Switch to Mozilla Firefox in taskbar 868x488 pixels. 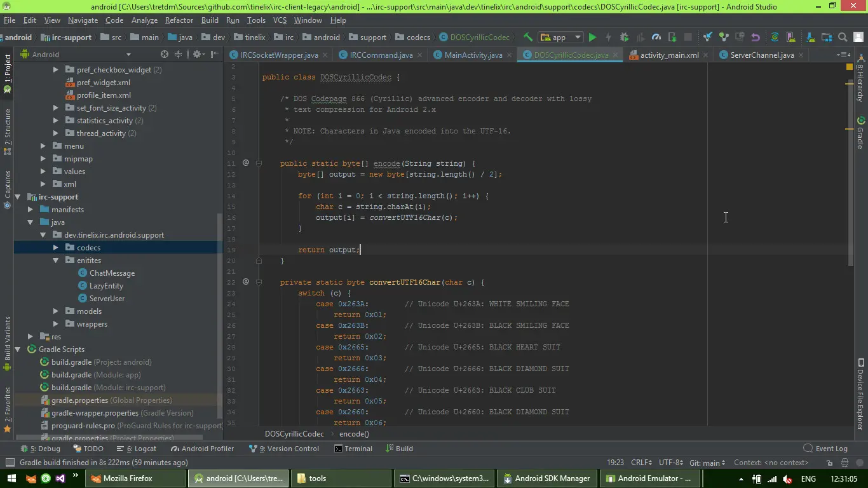136,478
